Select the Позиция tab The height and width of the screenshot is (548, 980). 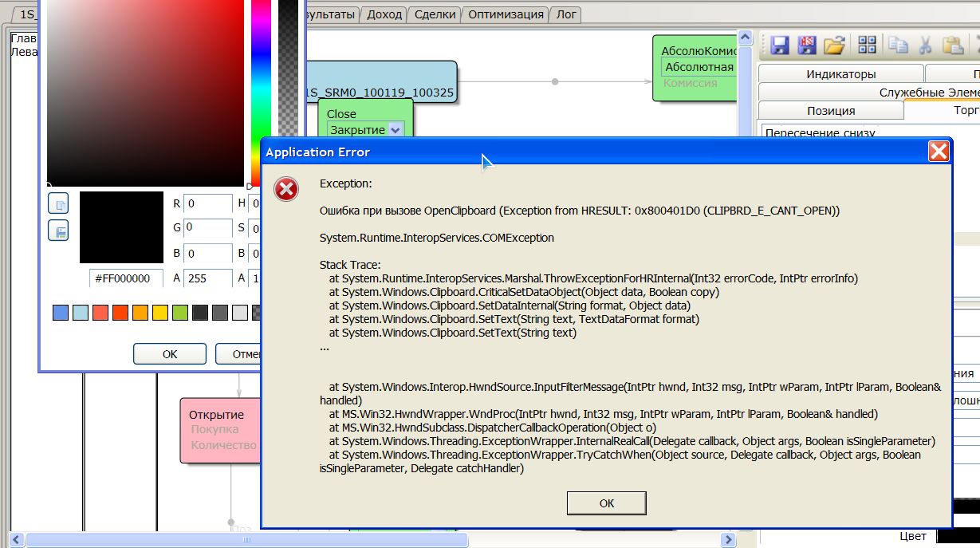831,111
